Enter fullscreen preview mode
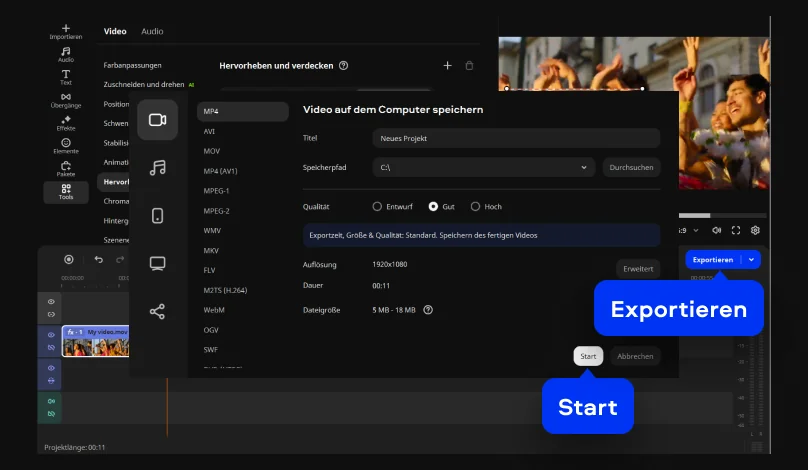808x470 pixels. point(736,230)
